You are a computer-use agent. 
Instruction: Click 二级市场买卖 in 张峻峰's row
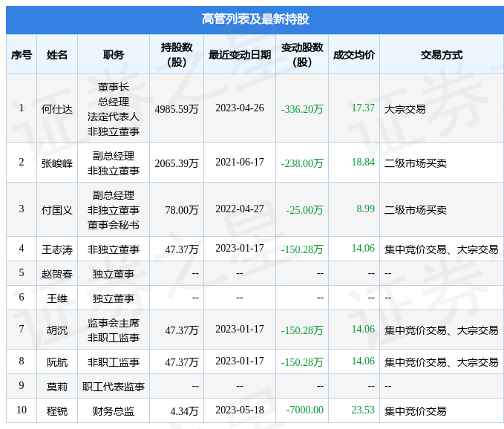click(x=416, y=163)
